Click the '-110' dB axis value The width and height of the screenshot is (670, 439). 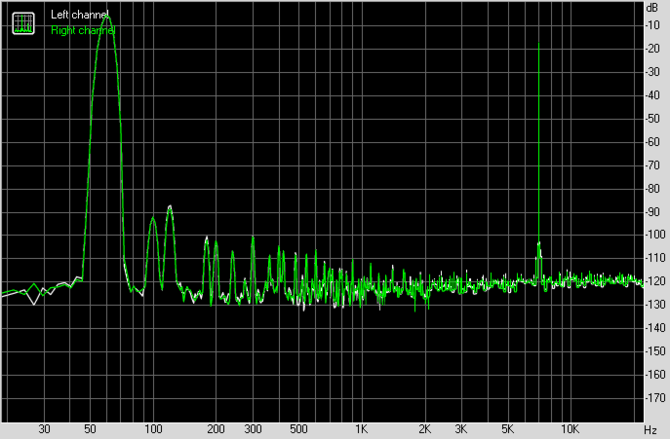click(x=655, y=258)
